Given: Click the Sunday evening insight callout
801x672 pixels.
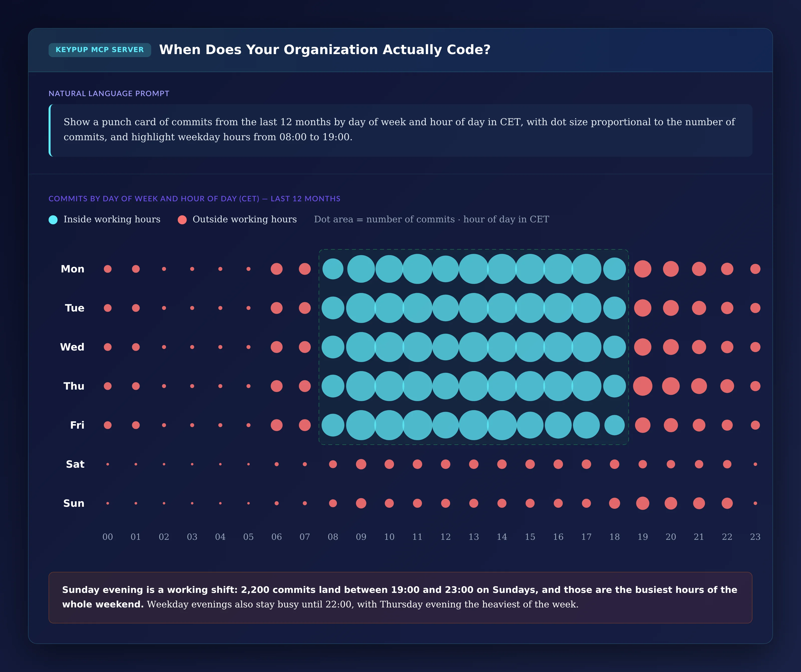Looking at the screenshot, I should [400, 598].
